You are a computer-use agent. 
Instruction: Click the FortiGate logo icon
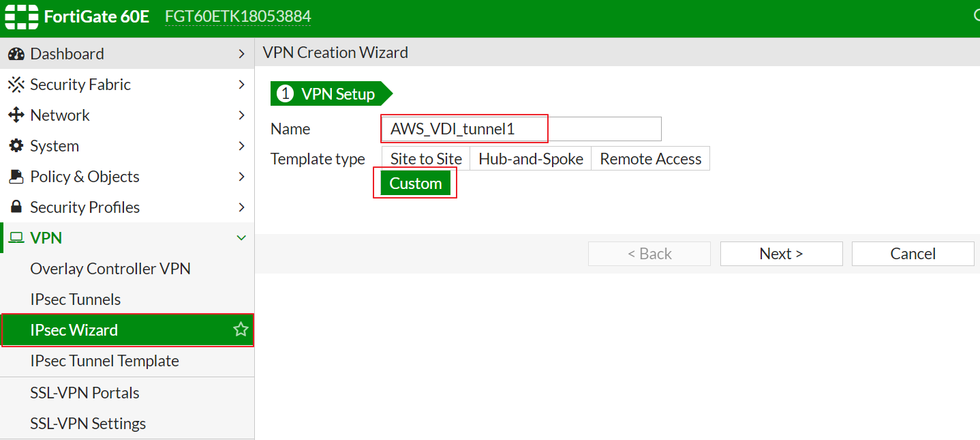pyautogui.click(x=20, y=16)
